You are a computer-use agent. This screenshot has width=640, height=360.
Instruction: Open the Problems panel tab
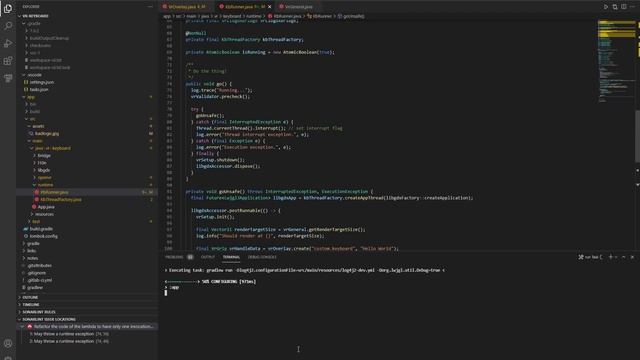(x=179, y=257)
